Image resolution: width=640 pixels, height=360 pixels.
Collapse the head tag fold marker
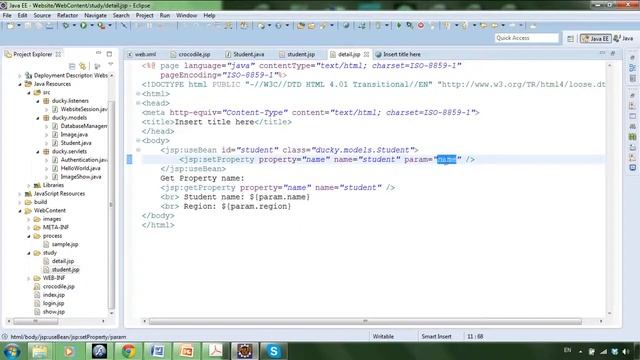[x=138, y=103]
